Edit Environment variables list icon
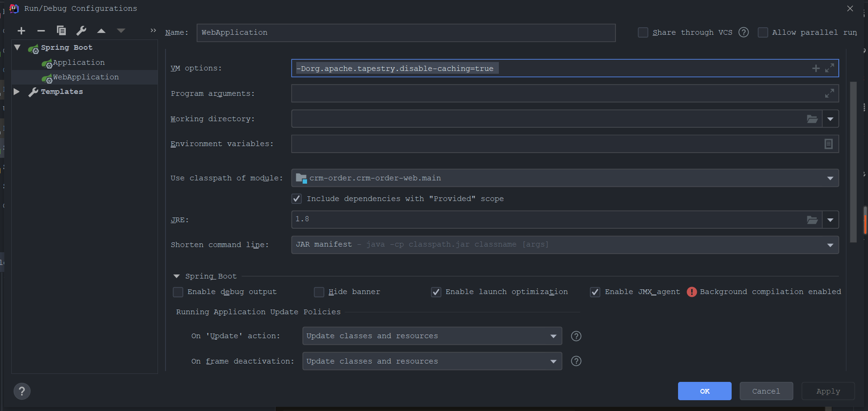The width and height of the screenshot is (868, 411). (829, 144)
